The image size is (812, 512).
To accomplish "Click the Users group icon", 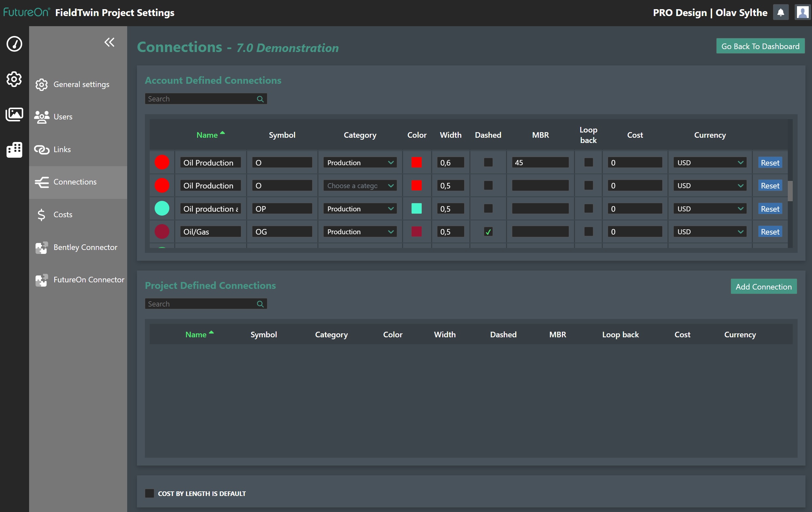I will pyautogui.click(x=42, y=117).
